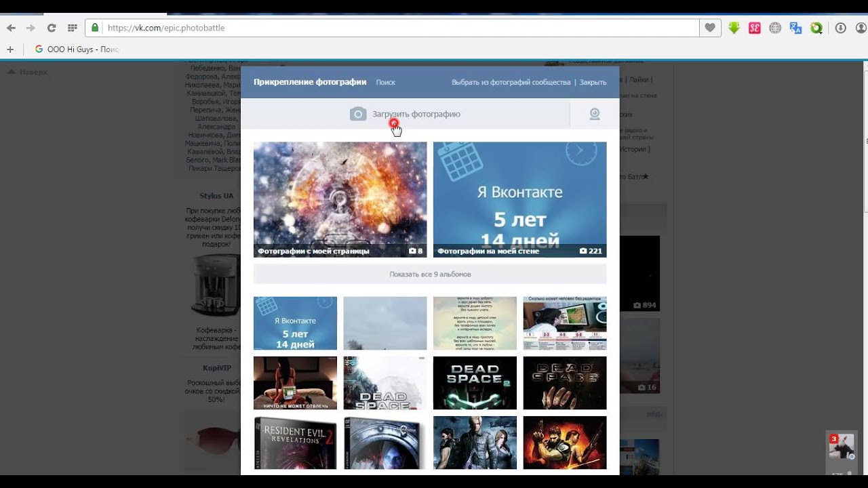Click the 221 photo count on the wall album

pos(591,251)
